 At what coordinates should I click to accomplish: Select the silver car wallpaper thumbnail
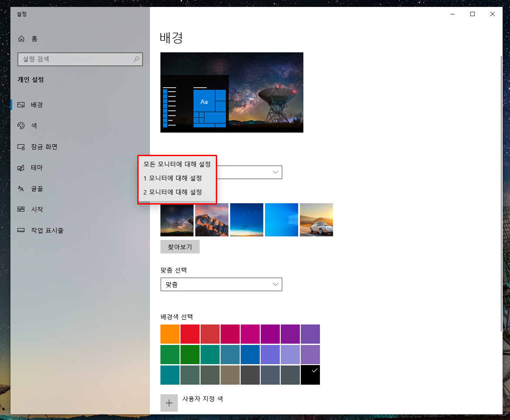pyautogui.click(x=316, y=220)
